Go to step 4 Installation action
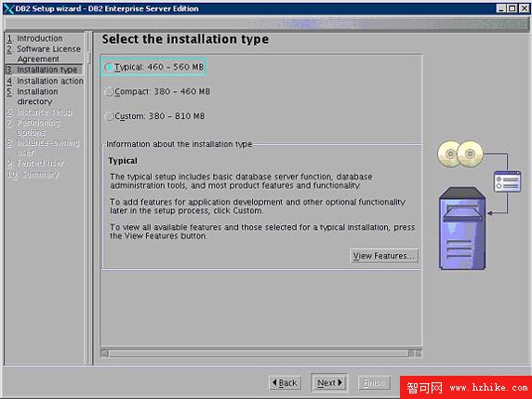Screen dimensions: 532x399 pos(46,81)
